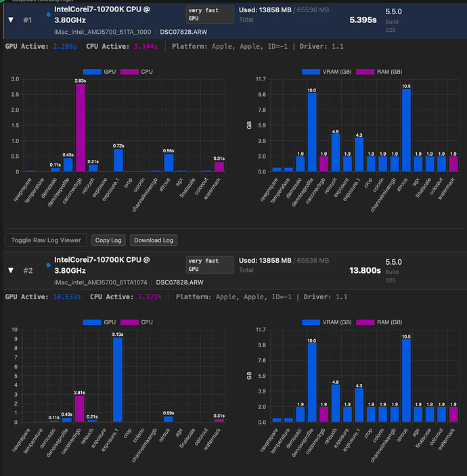The width and height of the screenshot is (467, 476).
Task: Click 'Driver: 1.1' text in entry #2
Action: (326, 297)
